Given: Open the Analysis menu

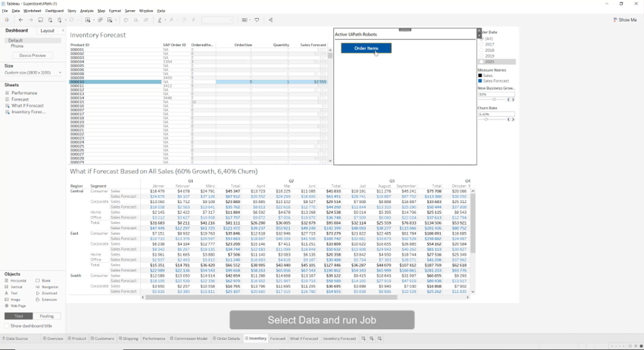Looking at the screenshot, I should (87, 11).
